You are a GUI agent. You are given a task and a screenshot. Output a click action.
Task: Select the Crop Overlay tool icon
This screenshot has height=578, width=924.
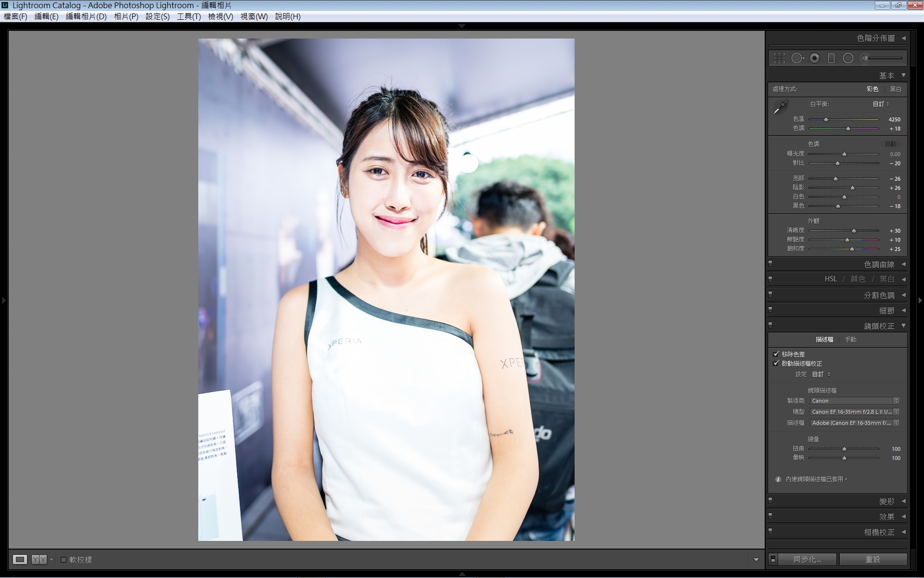coord(779,58)
